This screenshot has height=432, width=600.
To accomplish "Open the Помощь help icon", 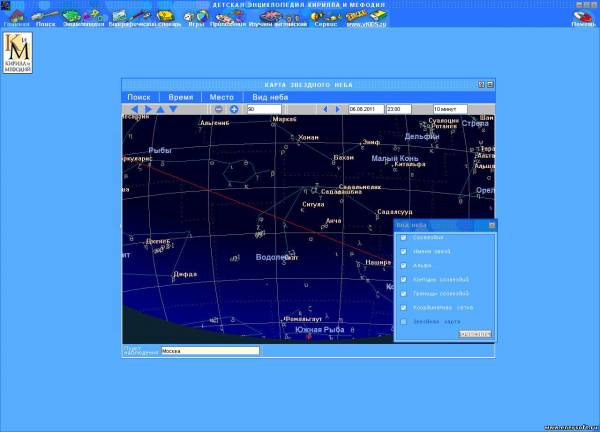I will (583, 18).
